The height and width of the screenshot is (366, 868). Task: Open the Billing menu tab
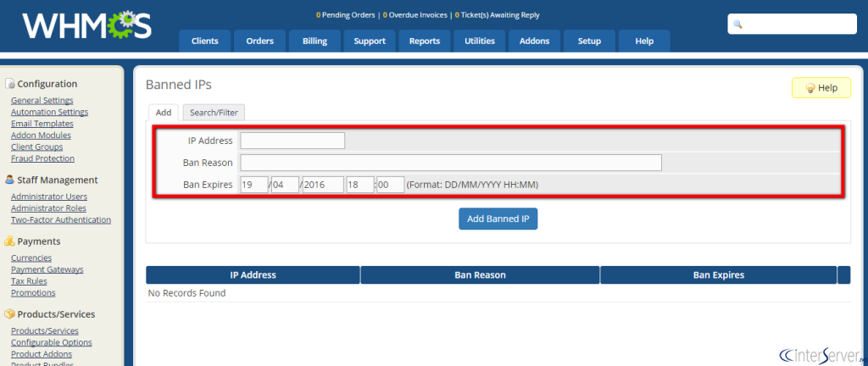coord(314,41)
